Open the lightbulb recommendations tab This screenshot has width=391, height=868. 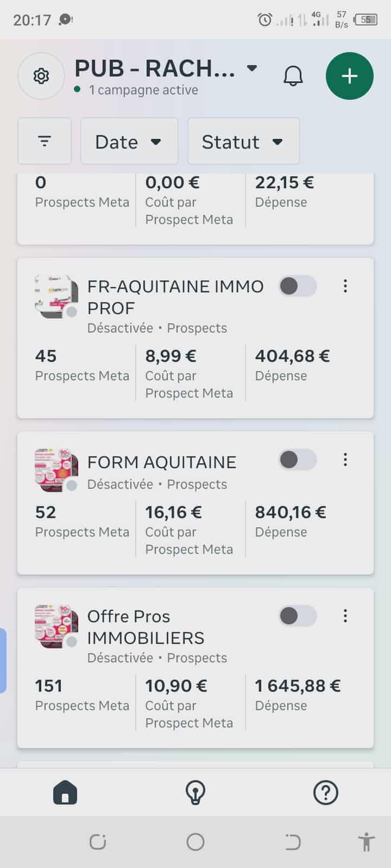point(195,793)
